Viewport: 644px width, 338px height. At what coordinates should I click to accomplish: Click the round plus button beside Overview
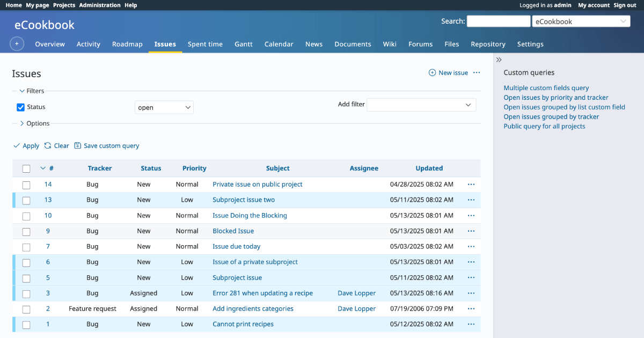click(x=17, y=44)
